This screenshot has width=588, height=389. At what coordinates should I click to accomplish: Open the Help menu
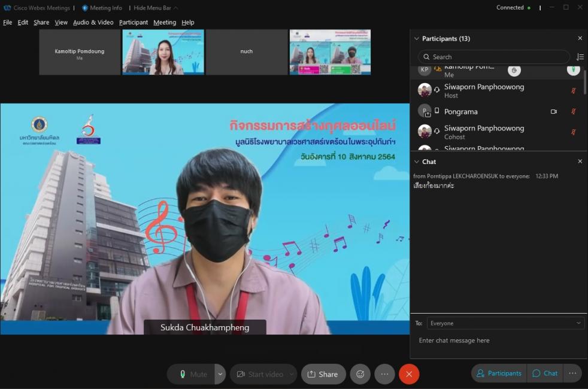(x=188, y=23)
